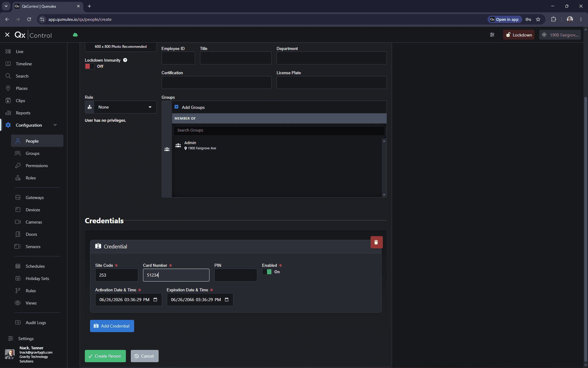588x368 pixels.
Task: Toggle credential Enabled switch
Action: click(267, 272)
